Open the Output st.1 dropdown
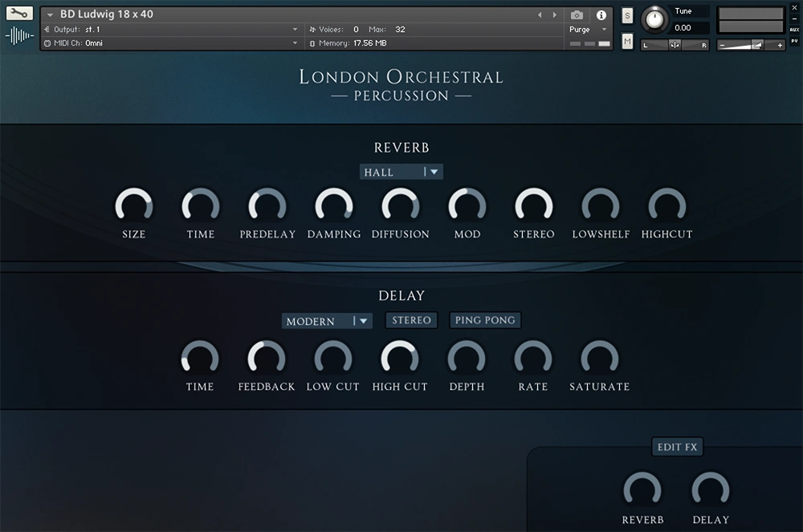803x532 pixels. tap(171, 29)
